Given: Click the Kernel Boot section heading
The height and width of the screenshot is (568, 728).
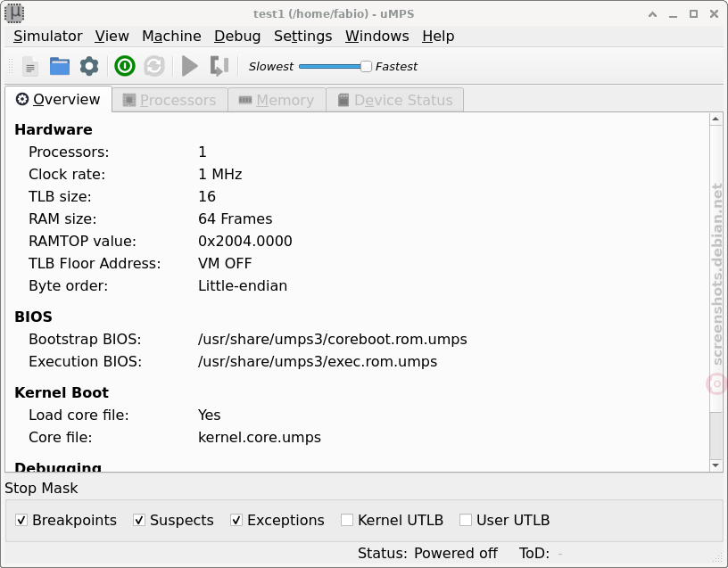Looking at the screenshot, I should pyautogui.click(x=62, y=392).
